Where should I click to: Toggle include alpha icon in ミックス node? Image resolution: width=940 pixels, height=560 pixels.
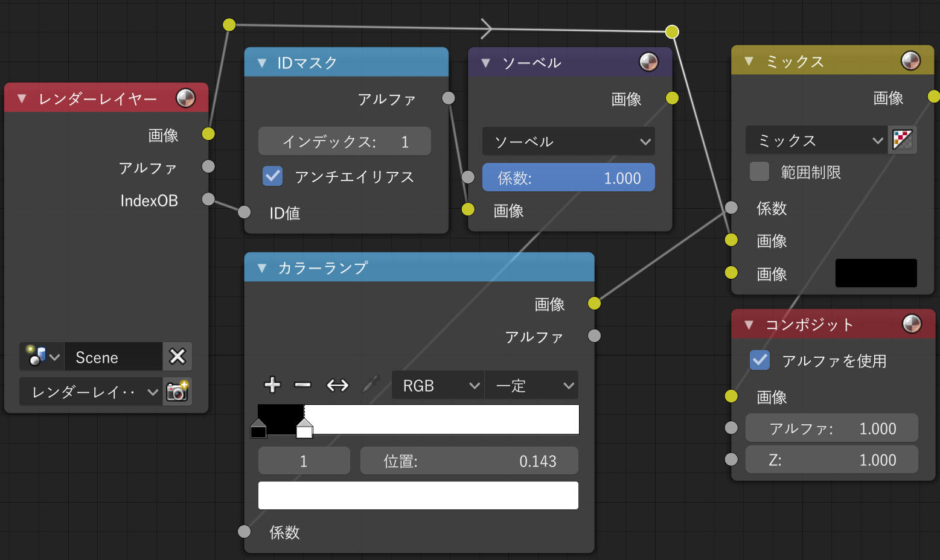903,140
